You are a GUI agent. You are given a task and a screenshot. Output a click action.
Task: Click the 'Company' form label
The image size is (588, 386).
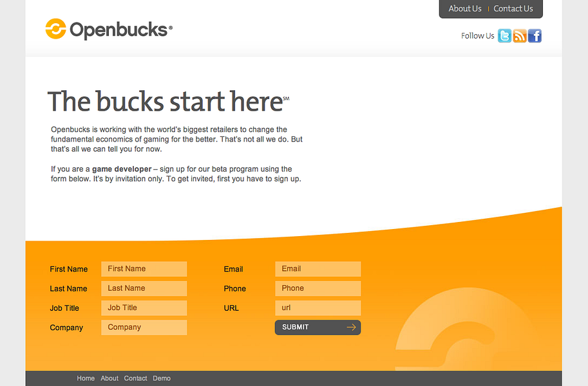tap(66, 328)
